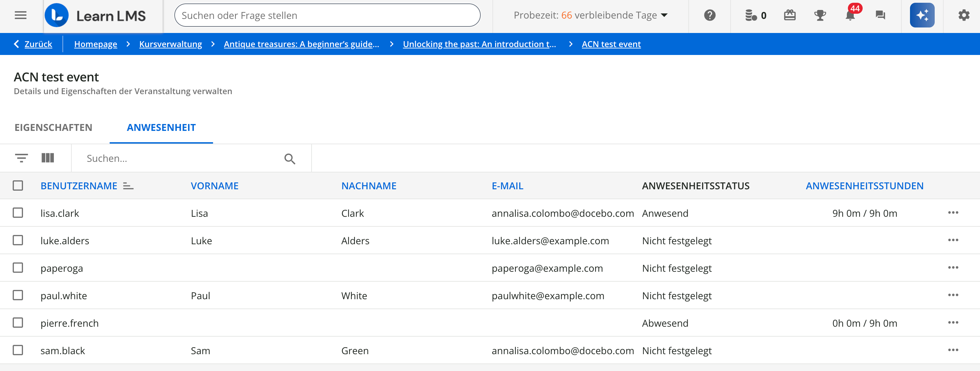Click the AI sparkle assistant button
The image size is (980, 371).
[x=922, y=15]
